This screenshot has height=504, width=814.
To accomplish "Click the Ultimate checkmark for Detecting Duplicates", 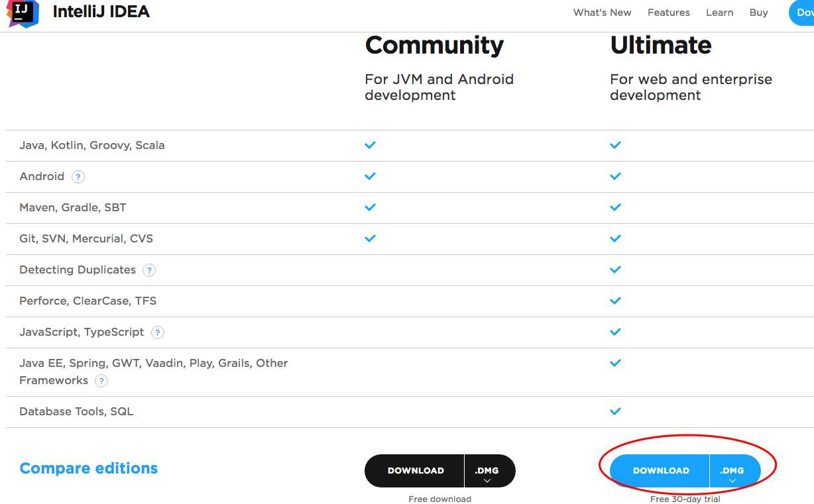I will (x=615, y=270).
